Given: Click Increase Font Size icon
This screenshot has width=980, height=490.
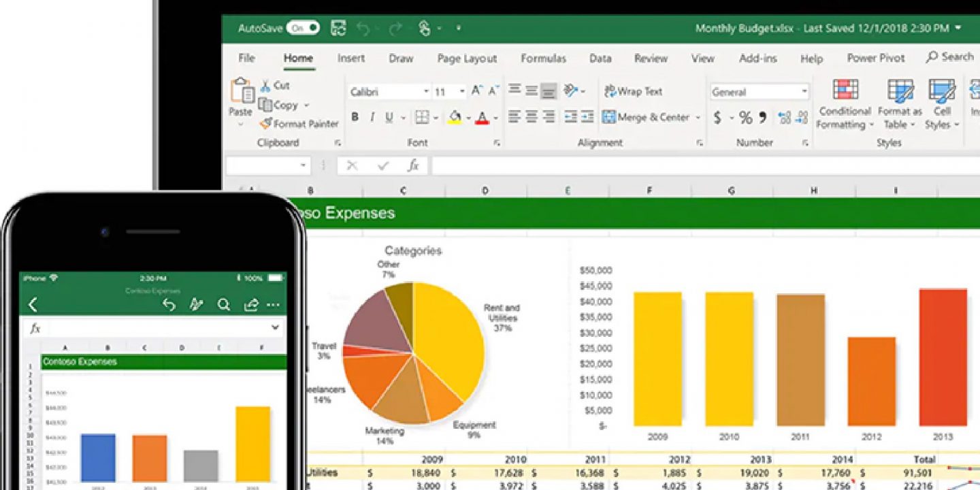Looking at the screenshot, I should click(x=477, y=91).
